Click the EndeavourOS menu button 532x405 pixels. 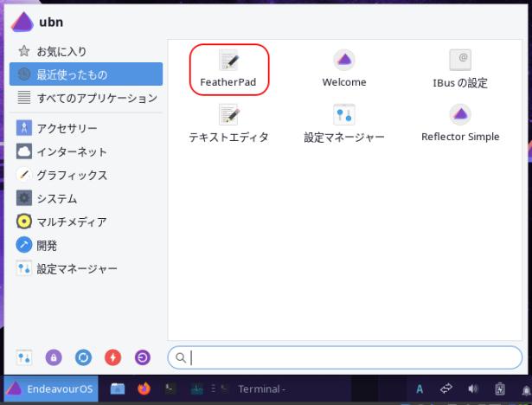pos(51,389)
